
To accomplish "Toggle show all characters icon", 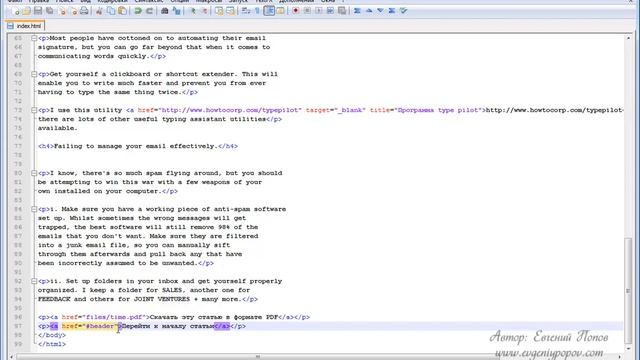I will (257, 11).
